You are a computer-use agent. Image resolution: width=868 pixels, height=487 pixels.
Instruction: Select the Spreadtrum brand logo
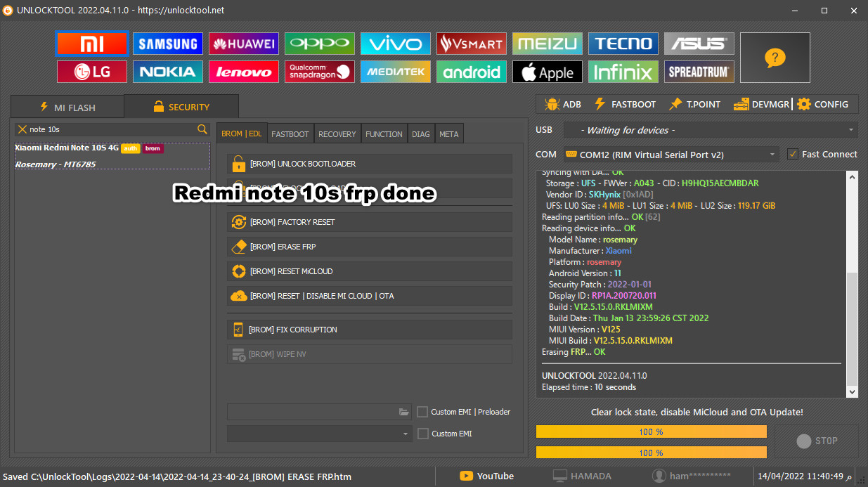click(x=699, y=72)
